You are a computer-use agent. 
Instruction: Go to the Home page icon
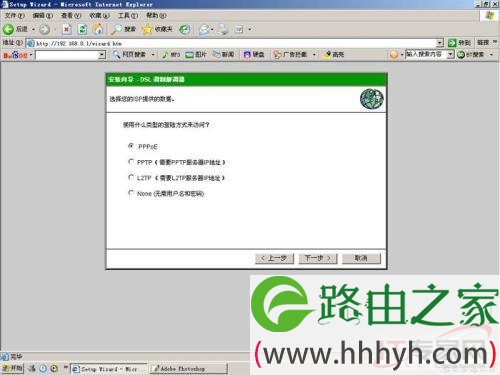pyautogui.click(x=98, y=29)
